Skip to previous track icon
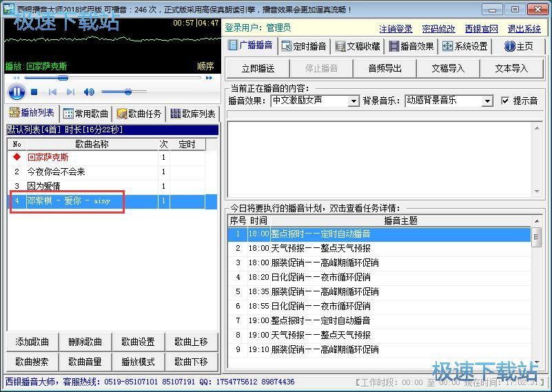Viewport: 552px width, 392px height. pos(52,92)
